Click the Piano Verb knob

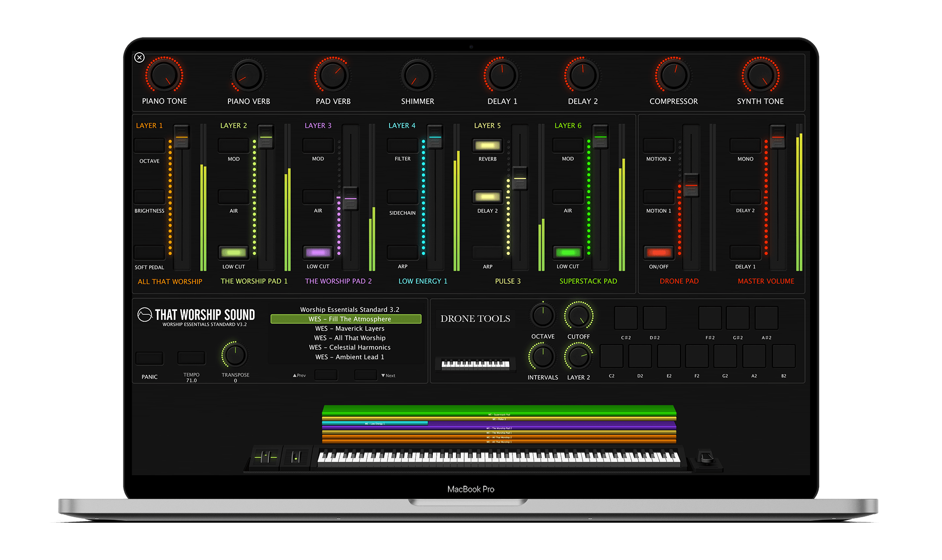coord(249,75)
